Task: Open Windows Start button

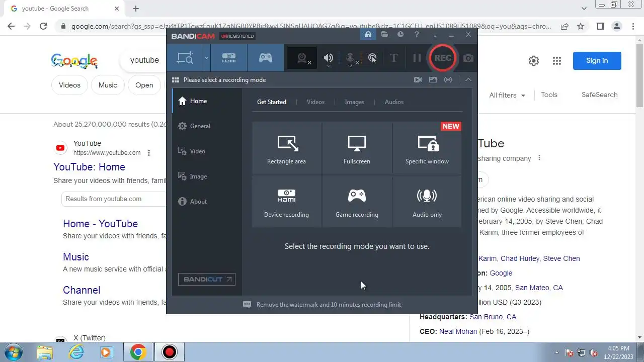Action: coord(13,352)
